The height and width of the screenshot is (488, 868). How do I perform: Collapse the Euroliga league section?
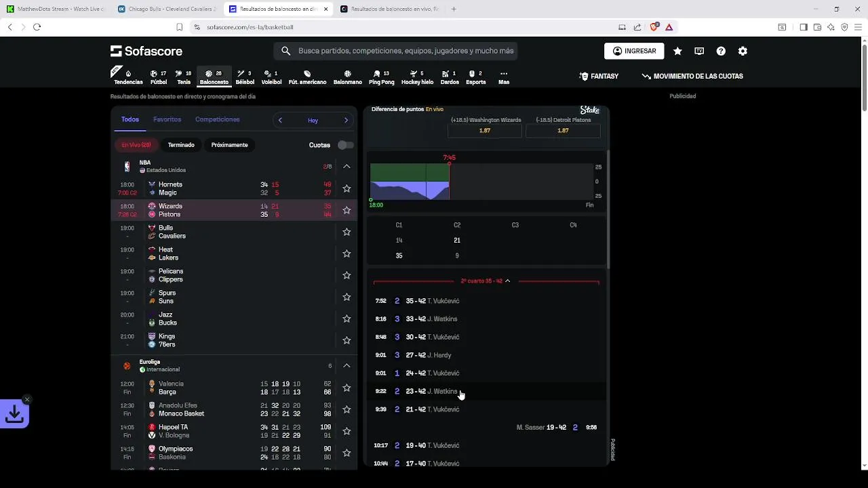[347, 365]
